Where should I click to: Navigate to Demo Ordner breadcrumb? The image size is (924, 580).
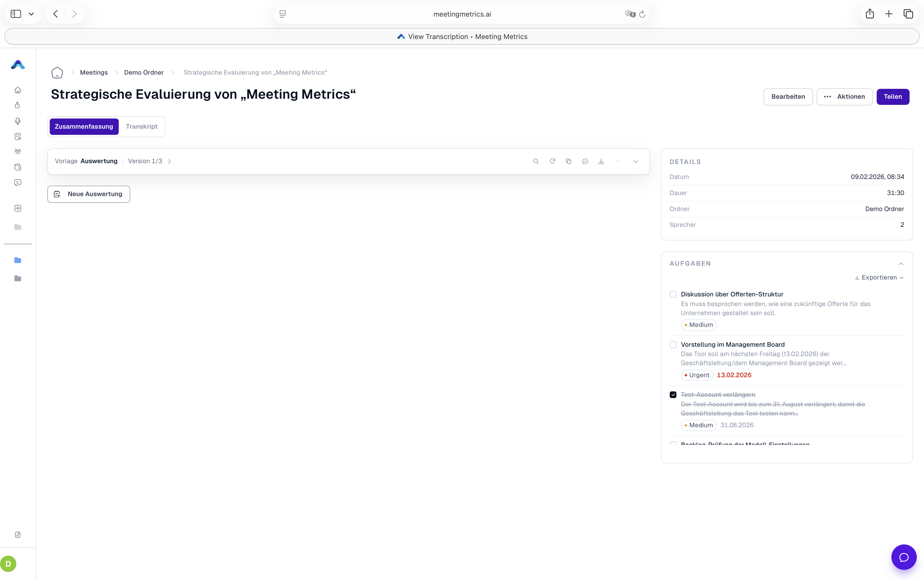[x=144, y=72]
